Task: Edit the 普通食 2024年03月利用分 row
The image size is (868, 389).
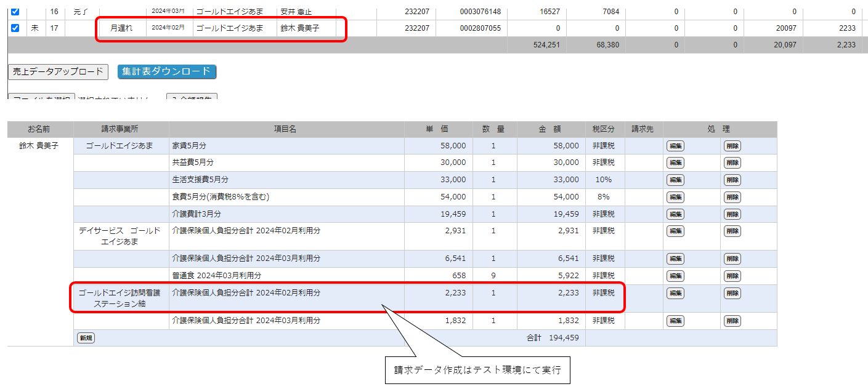Action: [x=675, y=276]
